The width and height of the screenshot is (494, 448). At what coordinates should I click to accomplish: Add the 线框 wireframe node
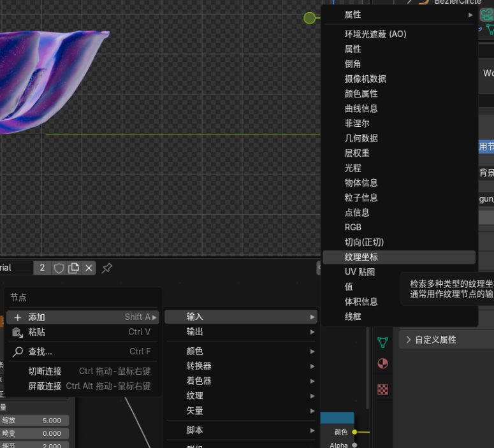tap(399, 316)
